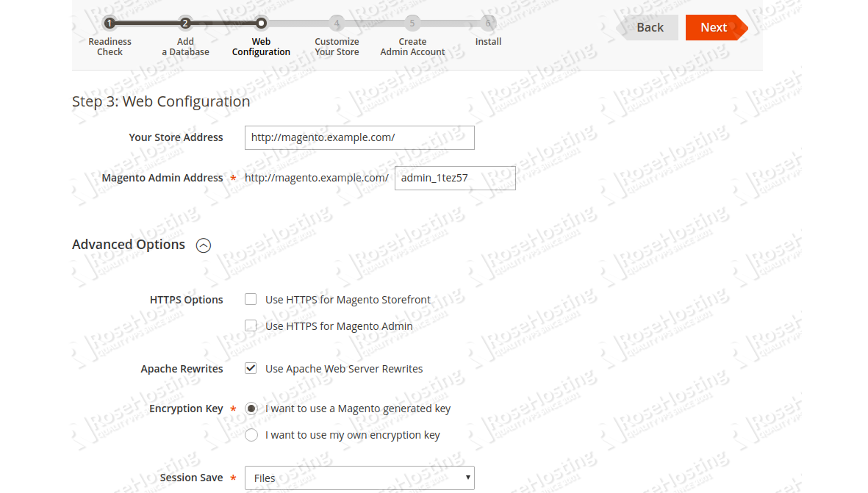Select I want to use my own encryption key
Screen dimensions: 868x493
coord(251,434)
